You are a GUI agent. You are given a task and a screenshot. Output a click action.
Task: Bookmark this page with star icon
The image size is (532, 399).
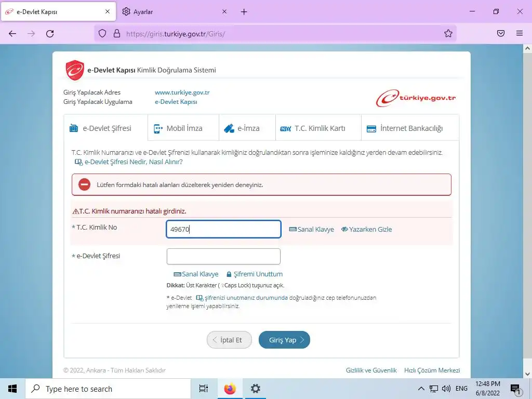tap(448, 33)
